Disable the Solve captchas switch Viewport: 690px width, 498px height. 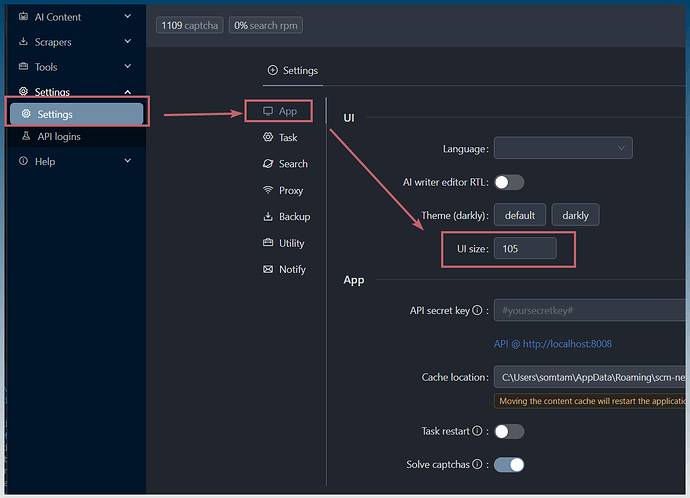click(509, 465)
